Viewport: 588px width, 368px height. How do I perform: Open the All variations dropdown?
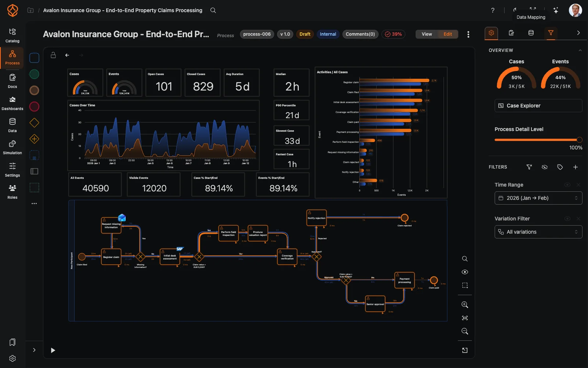click(x=538, y=232)
